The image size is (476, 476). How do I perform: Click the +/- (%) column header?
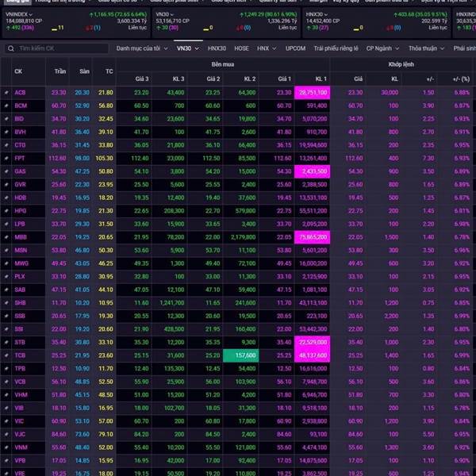click(x=461, y=79)
